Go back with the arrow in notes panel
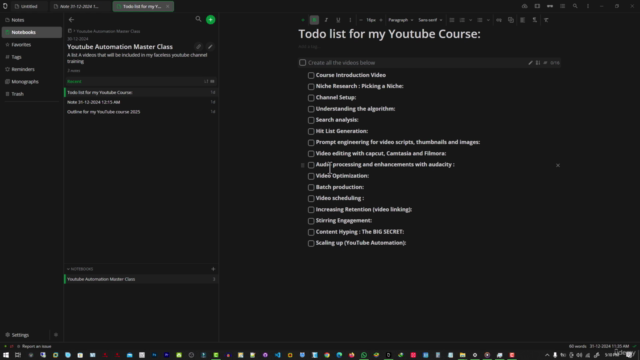 pyautogui.click(x=71, y=20)
